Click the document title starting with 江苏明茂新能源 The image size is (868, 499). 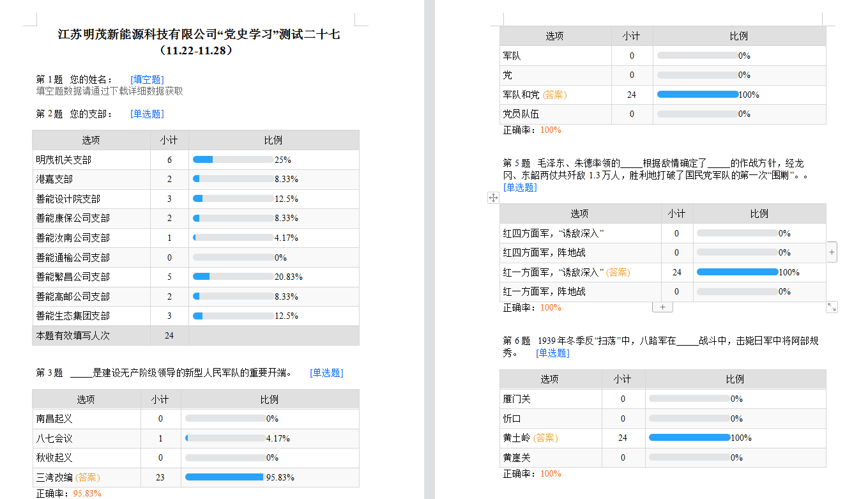pyautogui.click(x=199, y=35)
